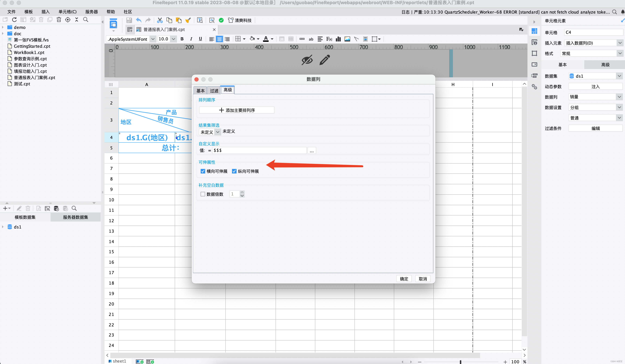Click 添加主要排列序 button
The height and width of the screenshot is (364, 625).
coord(237,110)
